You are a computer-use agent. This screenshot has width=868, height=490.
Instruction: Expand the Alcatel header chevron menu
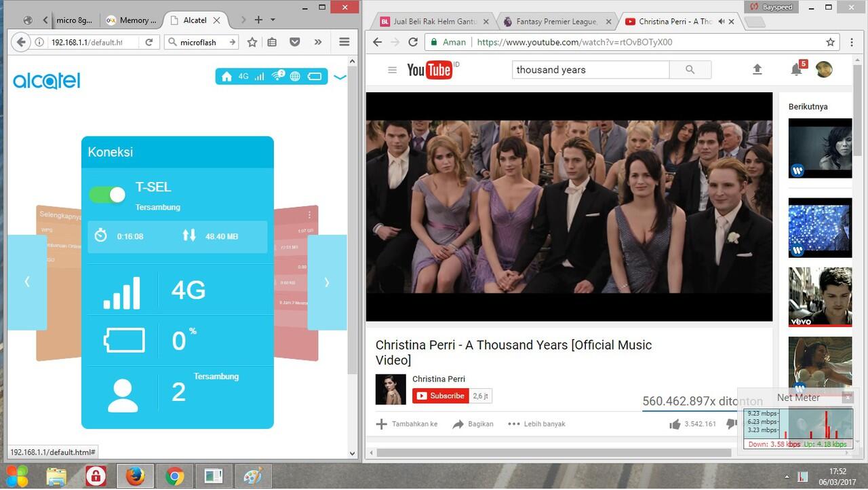click(340, 77)
